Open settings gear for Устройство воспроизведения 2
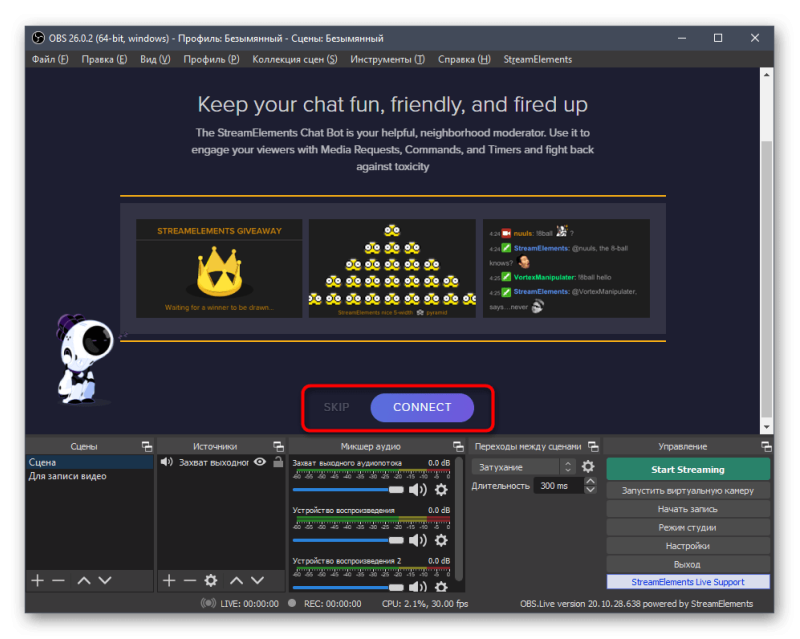Image resolution: width=800 pixels, height=639 pixels. [441, 587]
